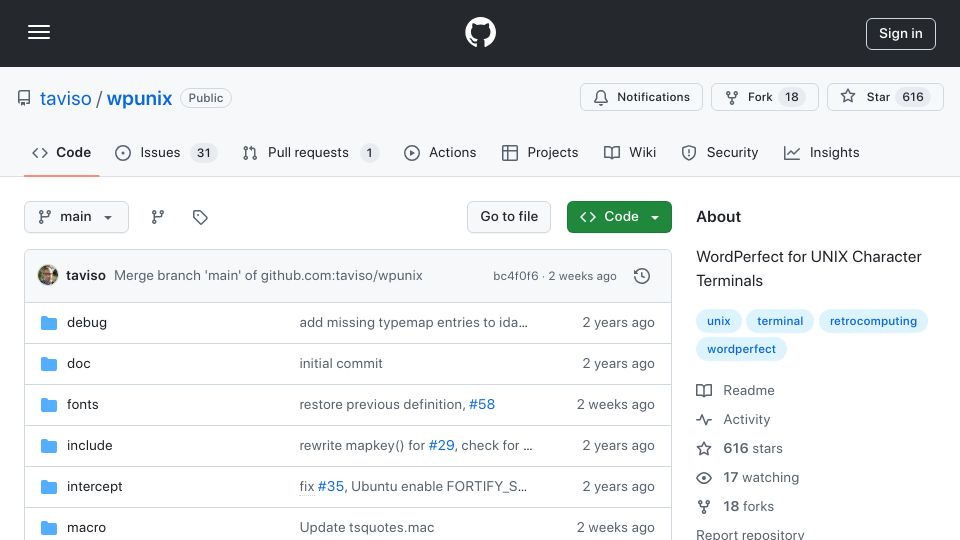Click the star count 616 badge
The height and width of the screenshot is (540, 960).
(x=912, y=97)
